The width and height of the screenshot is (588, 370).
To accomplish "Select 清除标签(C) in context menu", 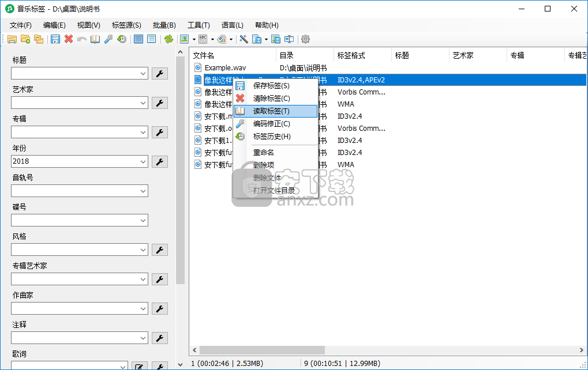I will (x=276, y=99).
